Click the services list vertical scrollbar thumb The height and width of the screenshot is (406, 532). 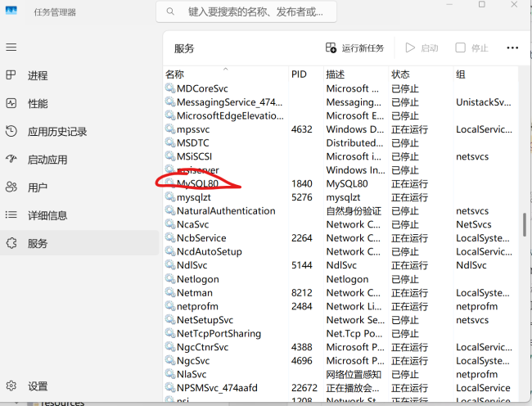click(525, 224)
